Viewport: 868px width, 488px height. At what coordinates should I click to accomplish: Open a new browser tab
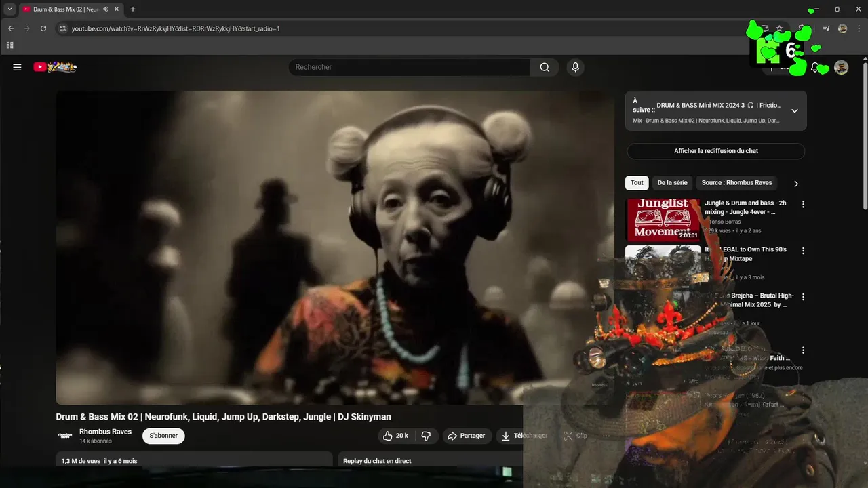tap(132, 9)
